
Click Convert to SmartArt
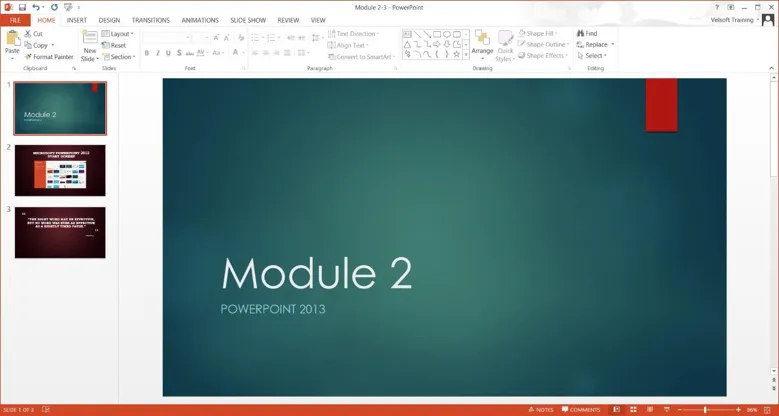(362, 57)
